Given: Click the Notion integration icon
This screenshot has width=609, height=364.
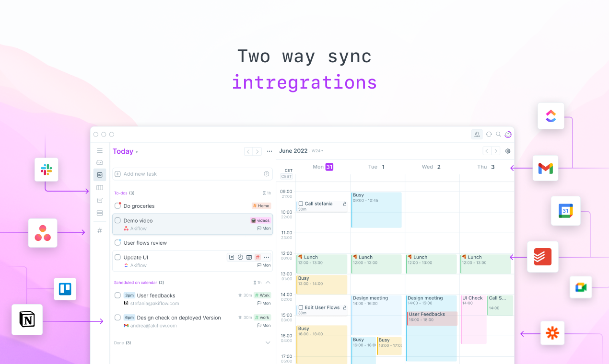Looking at the screenshot, I should tap(27, 319).
